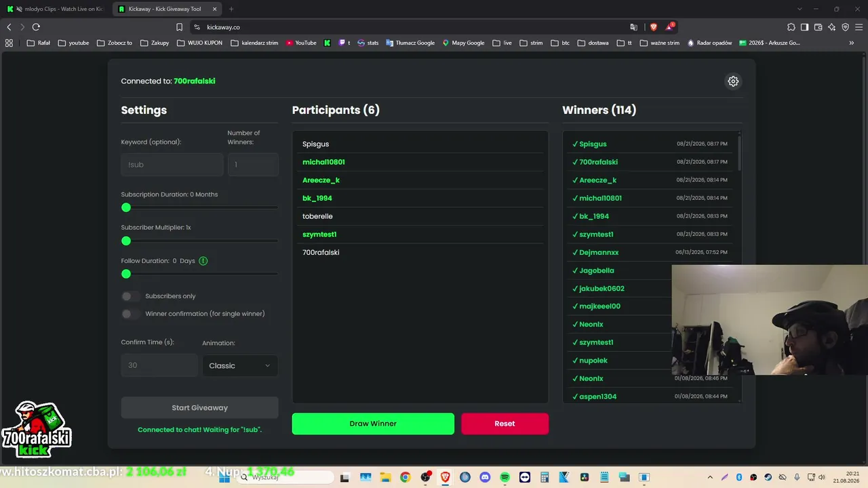The width and height of the screenshot is (868, 488).
Task: Open the Zakupy bookmarks folder
Action: coord(155,43)
